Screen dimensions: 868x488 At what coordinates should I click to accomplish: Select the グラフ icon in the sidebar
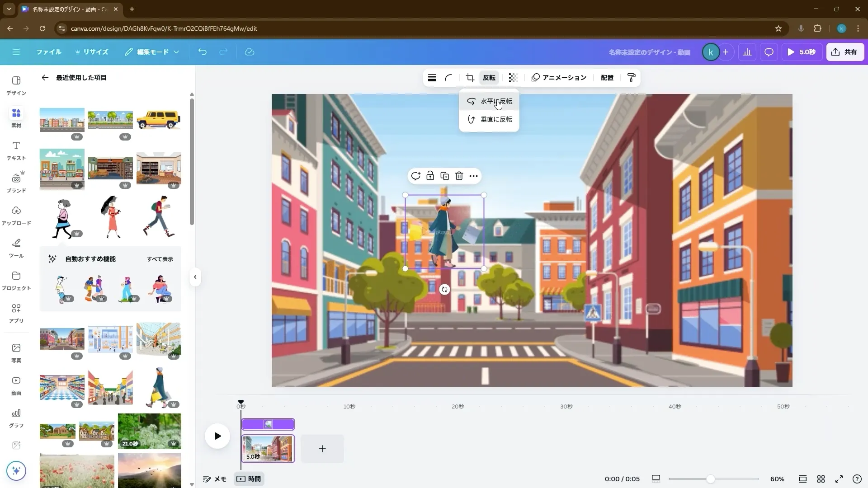(16, 417)
